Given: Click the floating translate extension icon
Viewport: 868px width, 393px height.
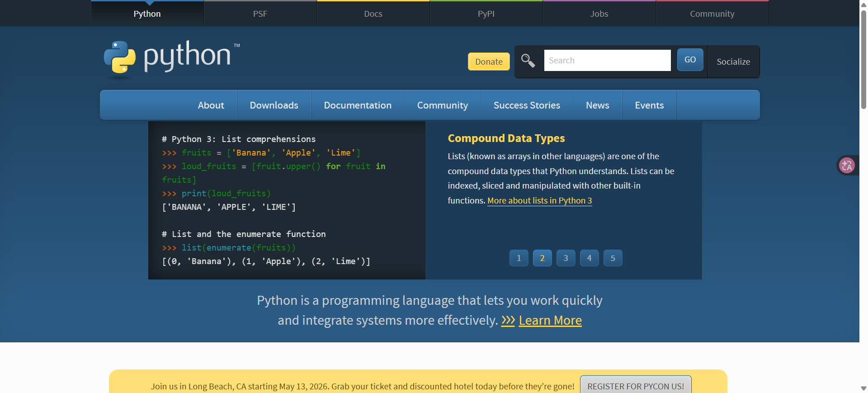Looking at the screenshot, I should (x=847, y=166).
